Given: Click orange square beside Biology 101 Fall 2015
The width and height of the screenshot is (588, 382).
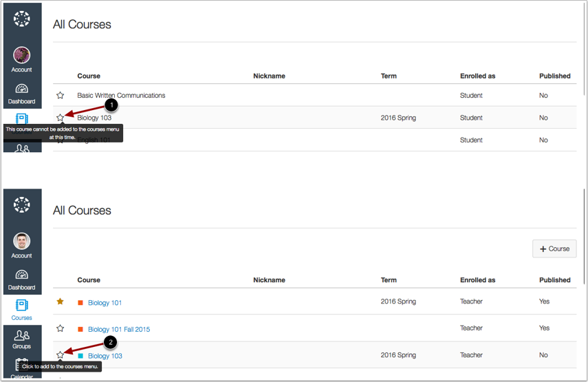Looking at the screenshot, I should pos(80,329).
